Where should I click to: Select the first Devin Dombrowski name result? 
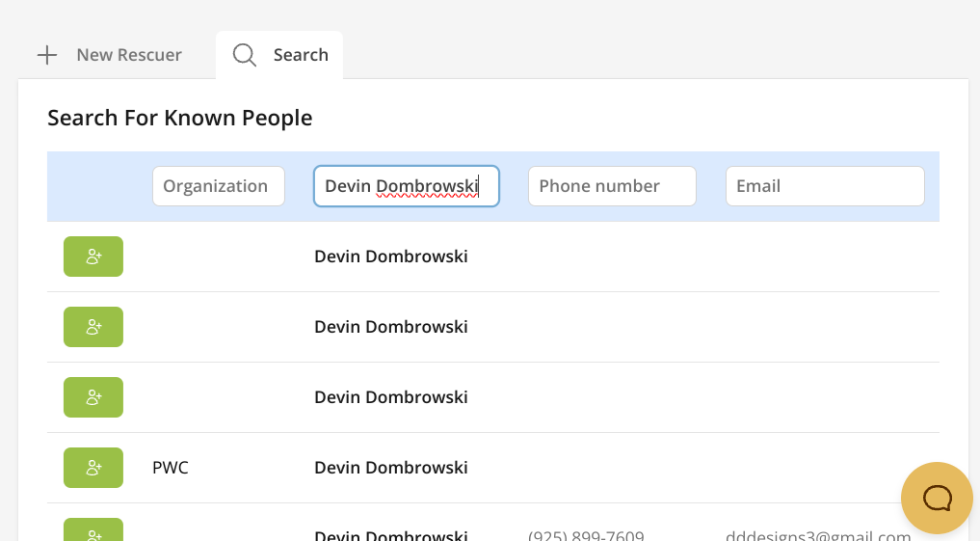coord(391,257)
